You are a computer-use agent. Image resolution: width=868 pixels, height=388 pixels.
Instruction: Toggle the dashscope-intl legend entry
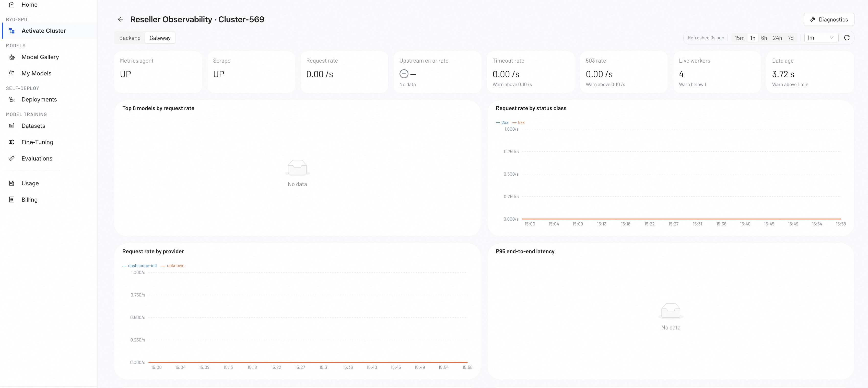tap(140, 266)
